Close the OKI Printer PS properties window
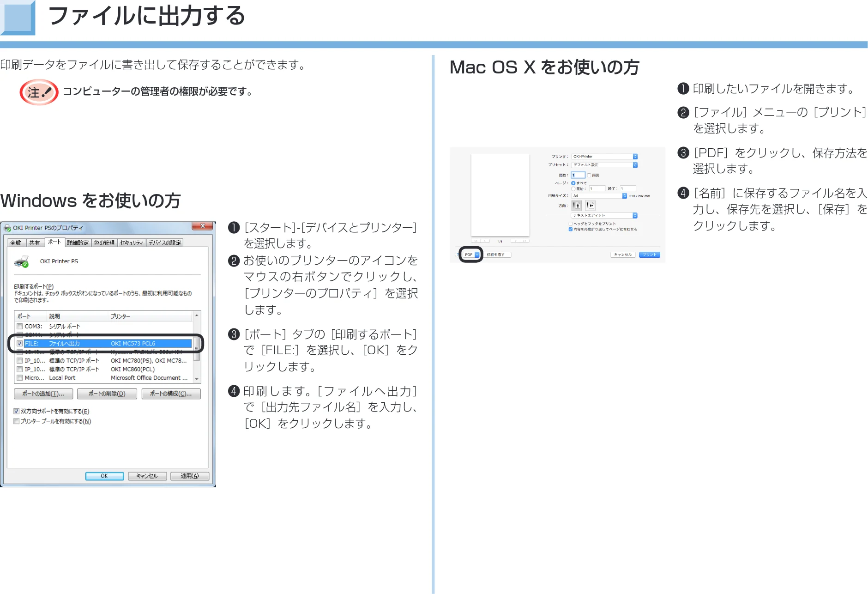This screenshot has width=868, height=594. pyautogui.click(x=202, y=226)
